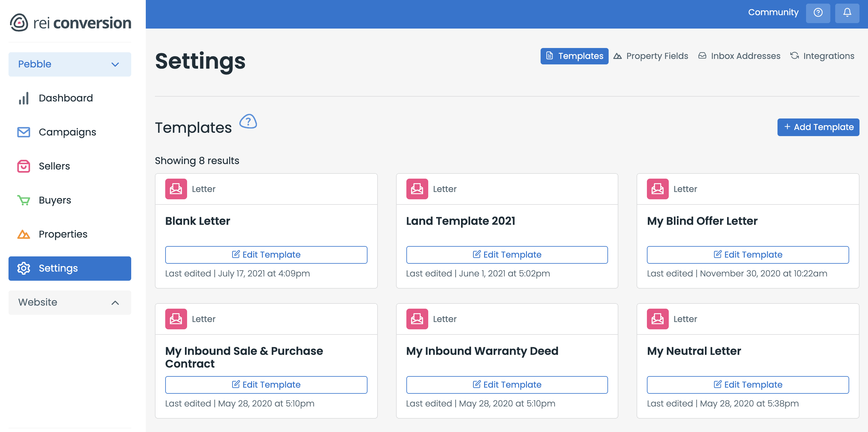Open Campaigns from the sidebar
This screenshot has height=432, width=868.
tap(70, 132)
